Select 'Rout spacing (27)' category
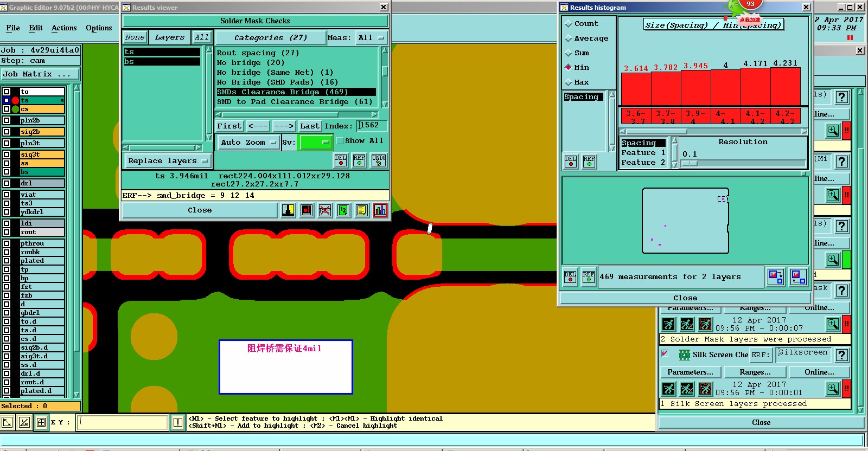This screenshot has width=868, height=451. (258, 53)
